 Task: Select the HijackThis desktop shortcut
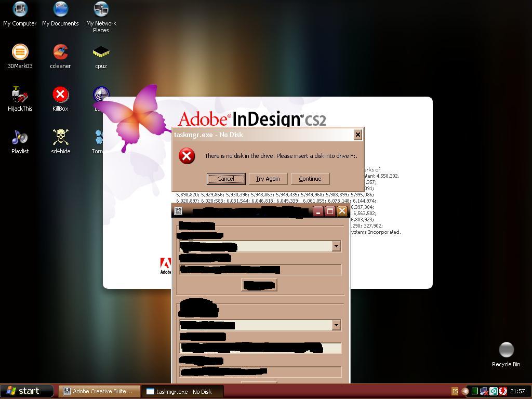(x=20, y=99)
